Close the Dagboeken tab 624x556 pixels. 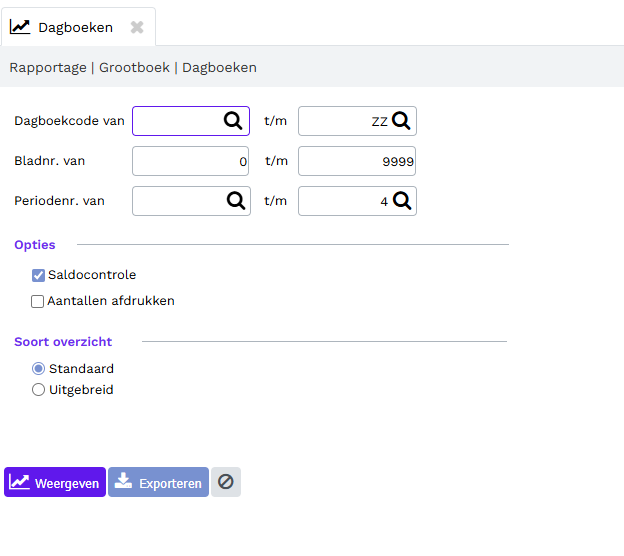tap(137, 27)
